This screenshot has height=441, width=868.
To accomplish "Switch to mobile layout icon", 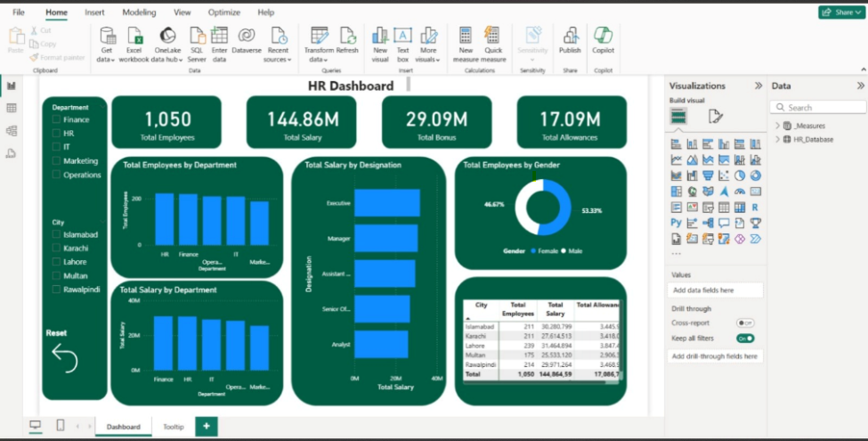I will point(61,425).
